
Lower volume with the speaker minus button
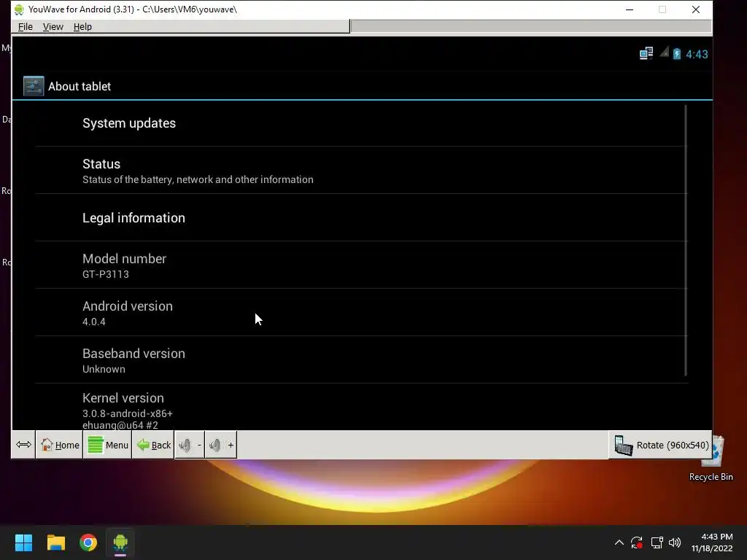pos(190,445)
